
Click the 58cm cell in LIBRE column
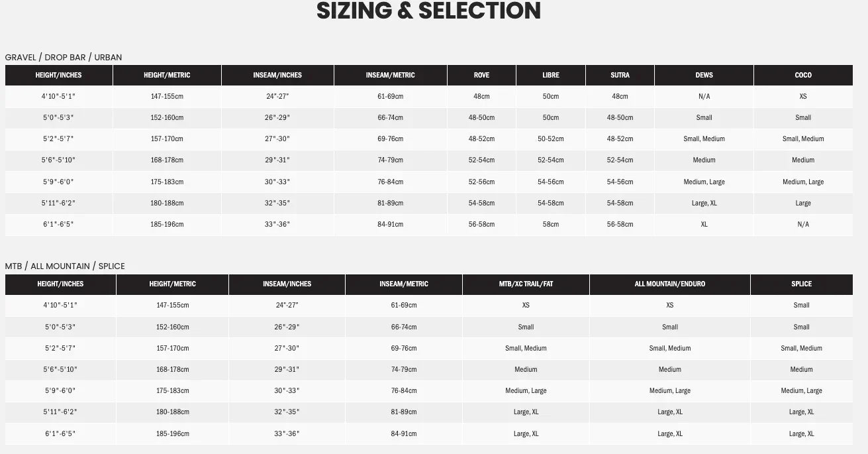pos(550,225)
